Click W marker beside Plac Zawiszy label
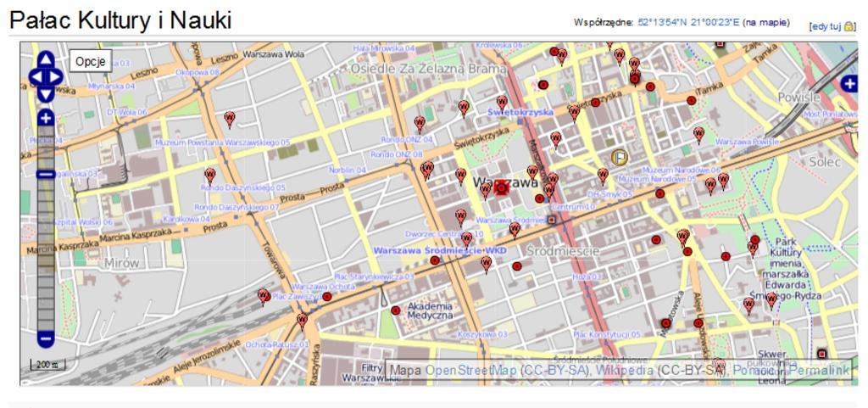This screenshot has width=868, height=408. (263, 296)
